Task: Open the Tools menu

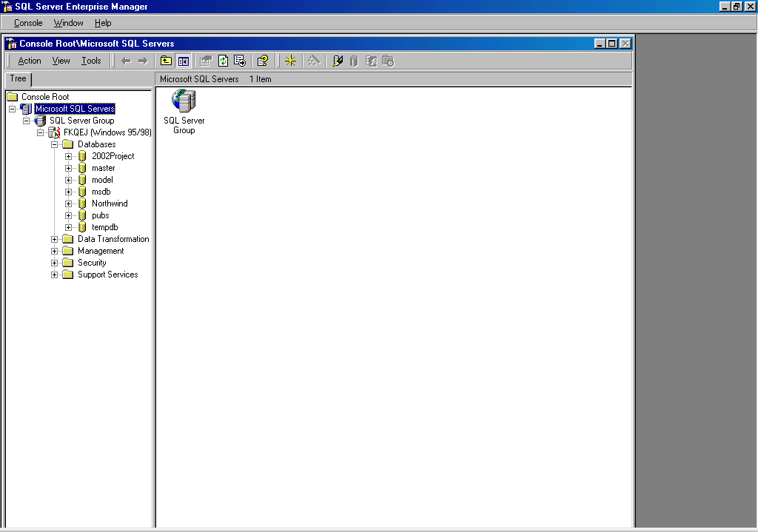Action: click(91, 61)
